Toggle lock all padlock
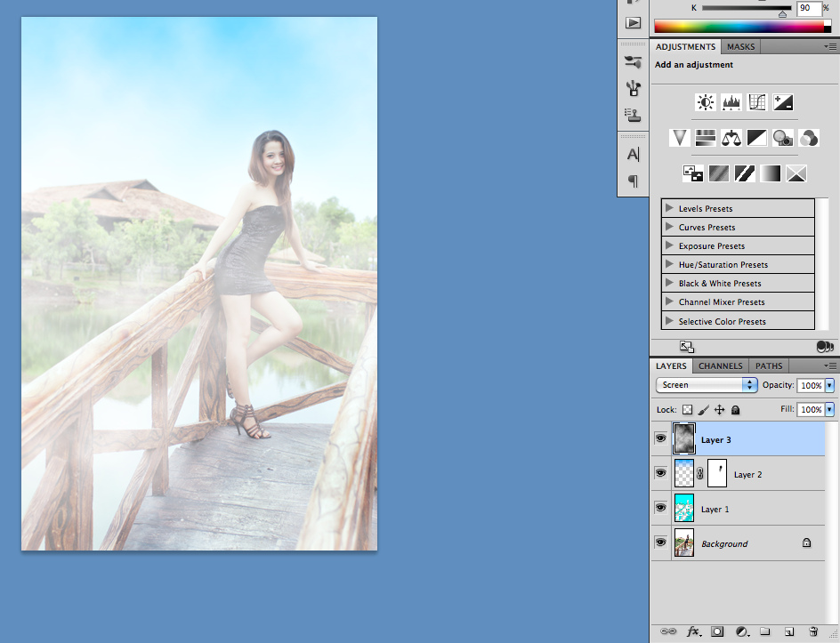The width and height of the screenshot is (840, 643). point(736,410)
